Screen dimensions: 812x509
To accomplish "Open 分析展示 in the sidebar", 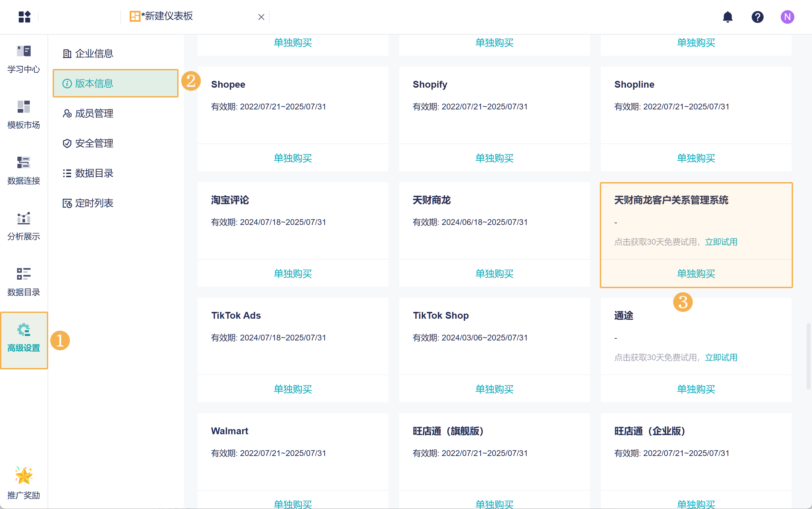I will point(24,226).
